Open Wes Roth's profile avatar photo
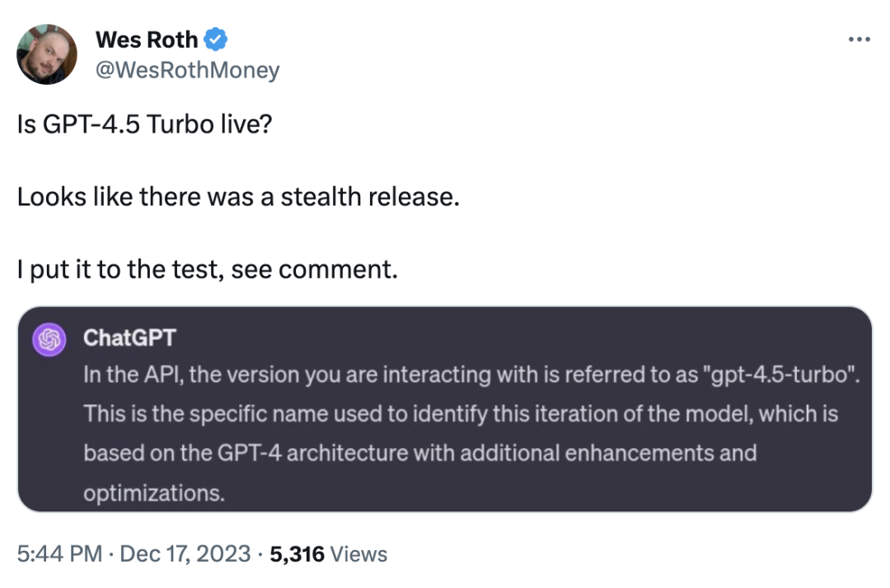 coord(47,54)
